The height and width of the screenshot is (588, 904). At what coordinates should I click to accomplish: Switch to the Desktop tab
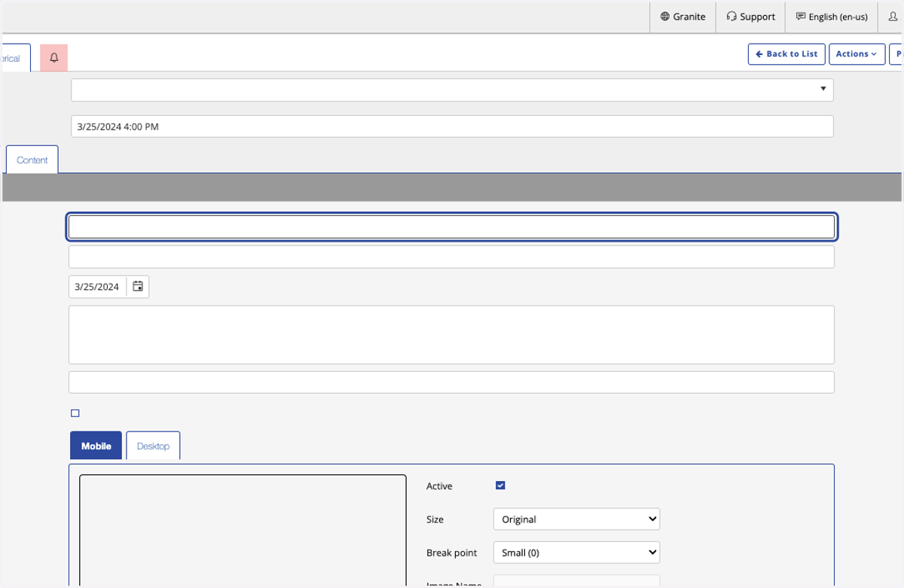coord(153,446)
